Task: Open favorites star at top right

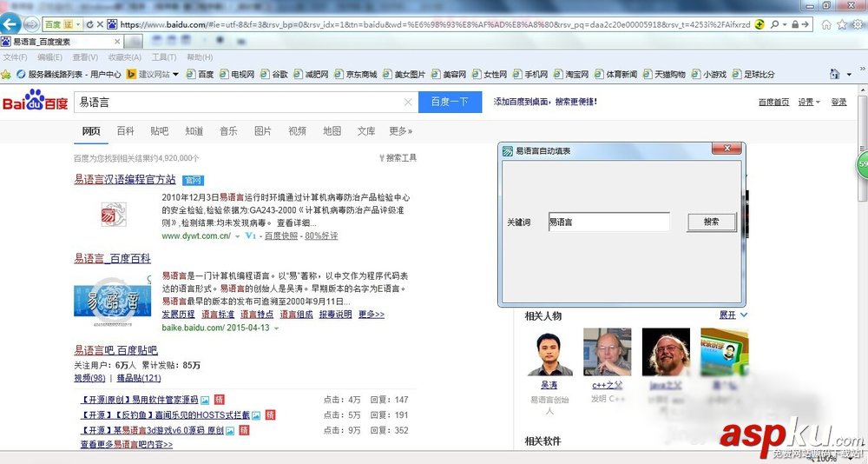Action: pos(842,24)
